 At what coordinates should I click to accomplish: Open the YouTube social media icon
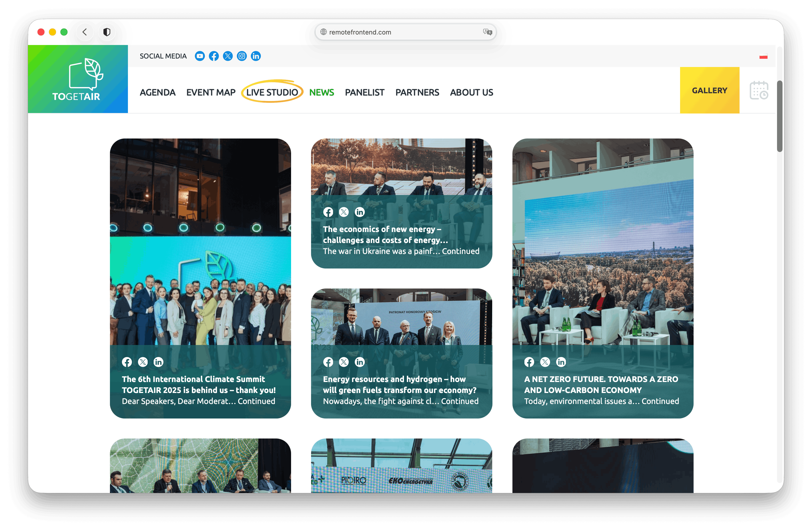(x=200, y=56)
